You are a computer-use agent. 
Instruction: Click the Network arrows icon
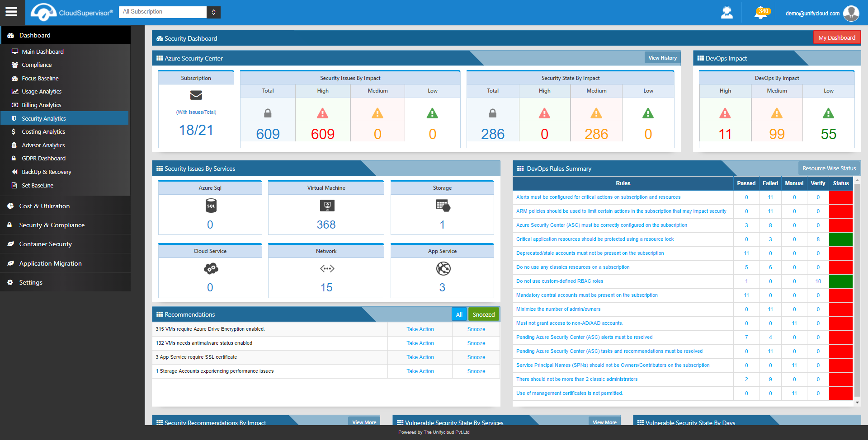pos(327,269)
